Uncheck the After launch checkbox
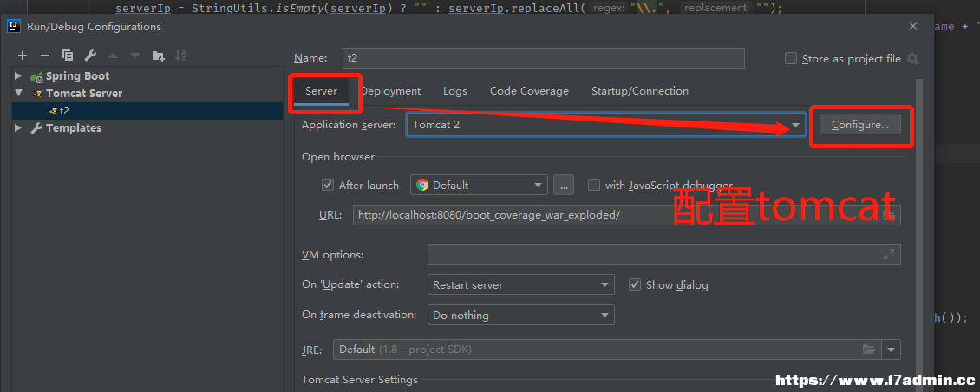The height and width of the screenshot is (392, 980). (328, 185)
